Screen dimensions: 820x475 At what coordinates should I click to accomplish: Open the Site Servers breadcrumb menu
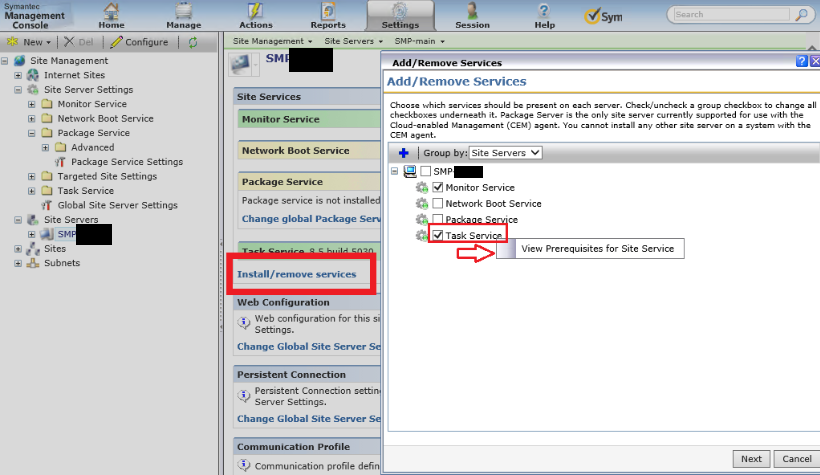pyautogui.click(x=353, y=41)
